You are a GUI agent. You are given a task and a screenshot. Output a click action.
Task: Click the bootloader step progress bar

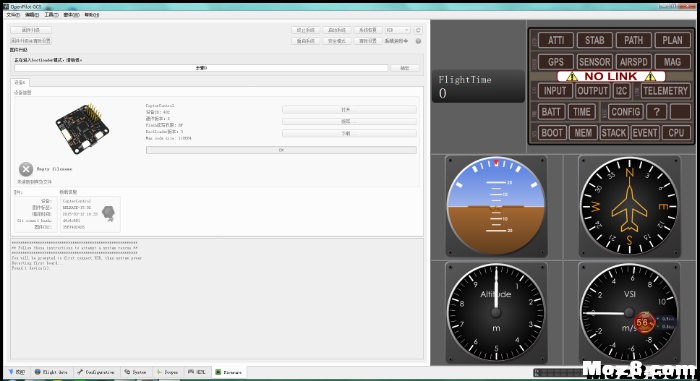pos(201,68)
